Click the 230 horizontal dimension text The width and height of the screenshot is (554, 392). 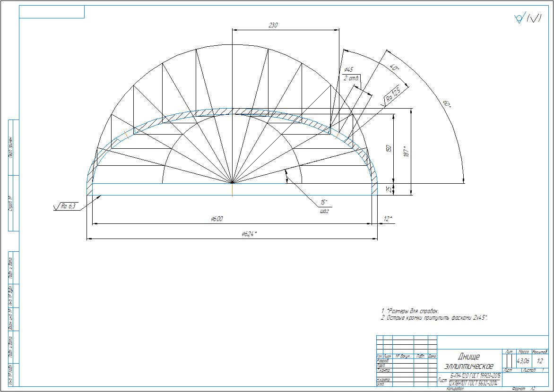pos(273,25)
